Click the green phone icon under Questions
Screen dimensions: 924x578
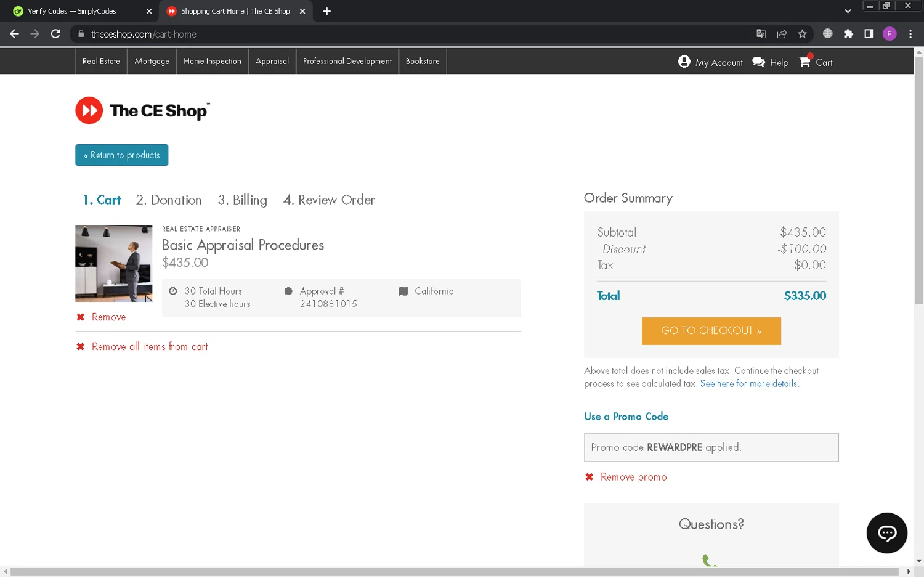(x=710, y=560)
